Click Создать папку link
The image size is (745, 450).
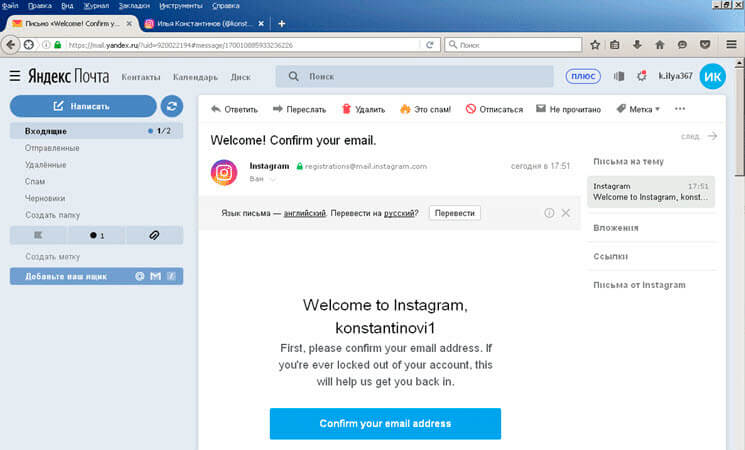coord(53,215)
